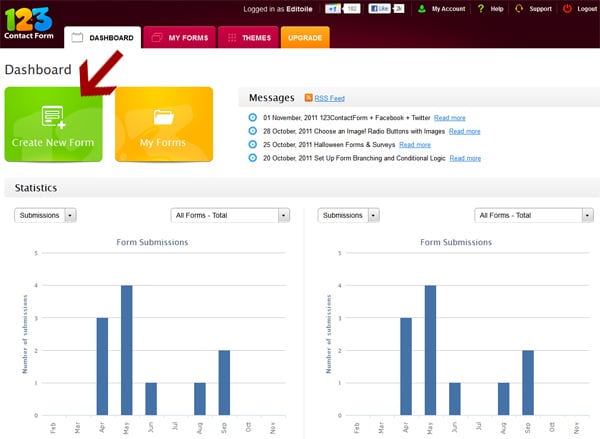The height and width of the screenshot is (439, 600).
Task: Click the bullet icon for 28 October message
Action: click(253, 131)
